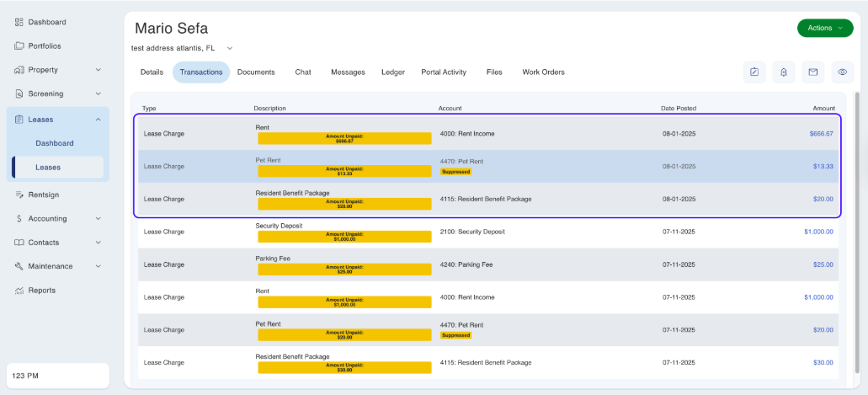Click the bell notification icon

click(x=783, y=72)
